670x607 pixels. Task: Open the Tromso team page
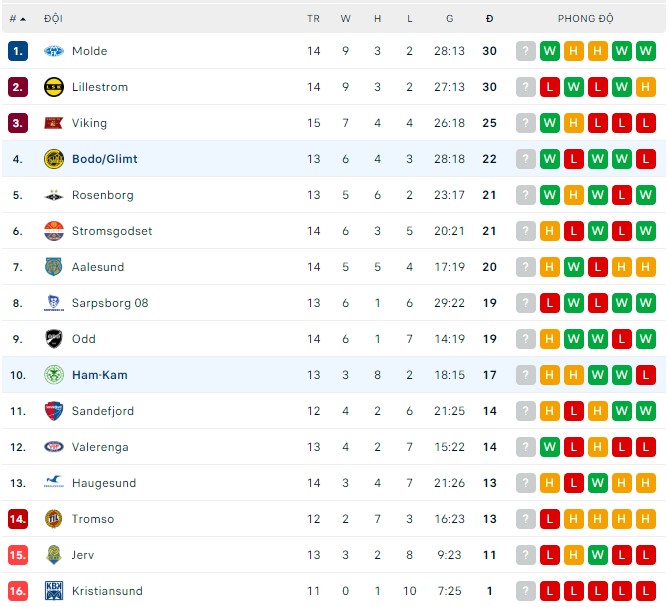point(93,519)
